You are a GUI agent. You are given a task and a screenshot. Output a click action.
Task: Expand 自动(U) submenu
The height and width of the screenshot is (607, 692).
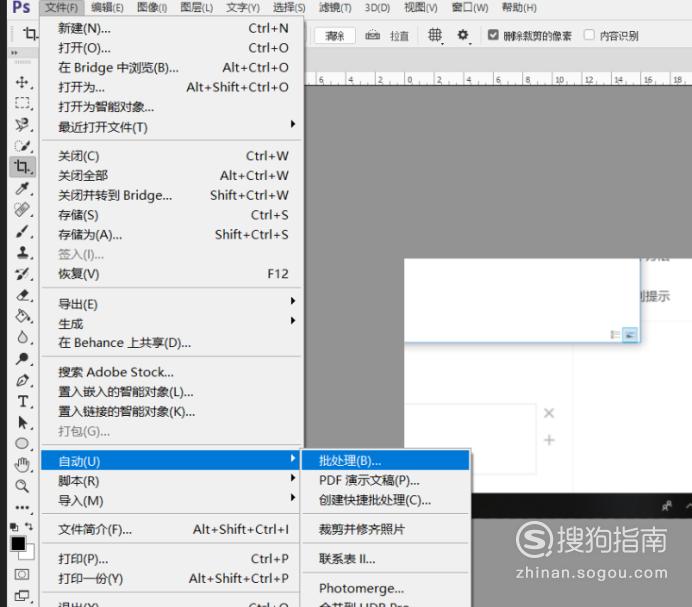(x=293, y=458)
